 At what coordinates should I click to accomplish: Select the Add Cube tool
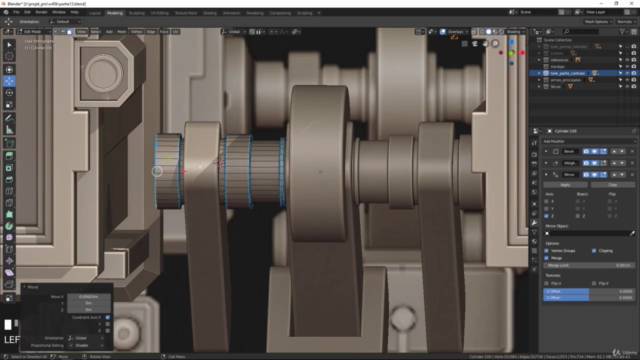9,143
